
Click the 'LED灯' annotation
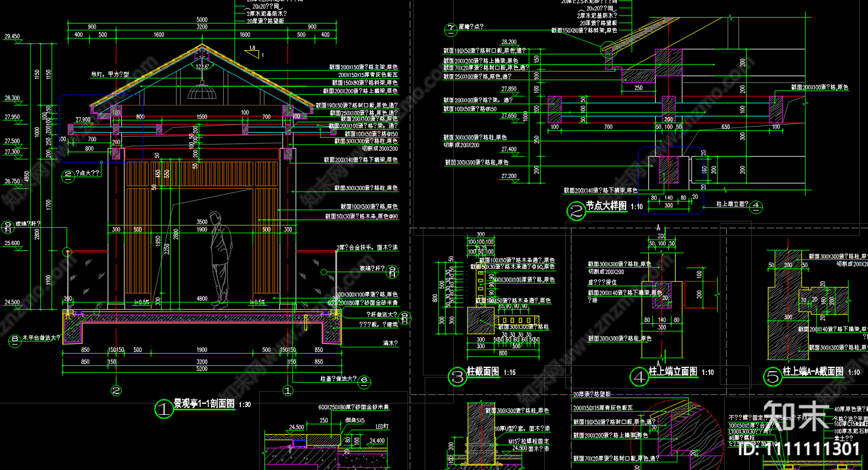382,427
